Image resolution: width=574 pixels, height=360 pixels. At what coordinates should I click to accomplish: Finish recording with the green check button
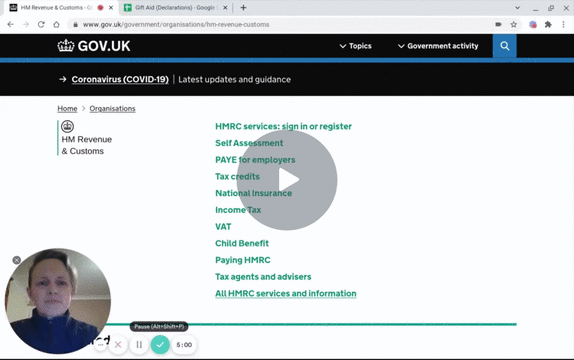pyautogui.click(x=160, y=345)
